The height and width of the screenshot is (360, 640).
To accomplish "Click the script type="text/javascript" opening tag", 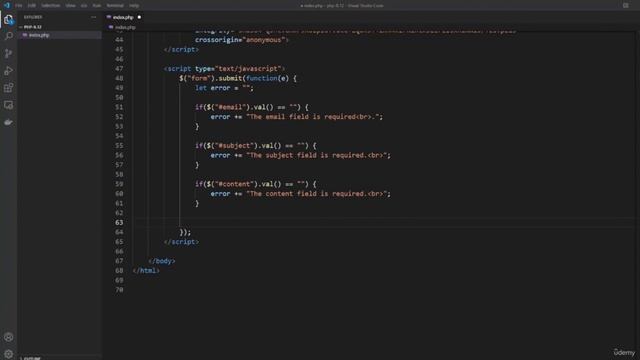I will 224,69.
